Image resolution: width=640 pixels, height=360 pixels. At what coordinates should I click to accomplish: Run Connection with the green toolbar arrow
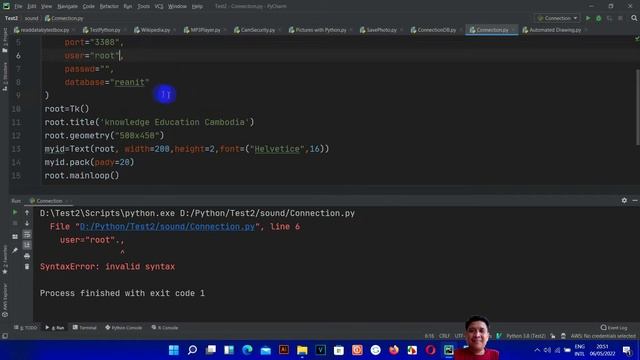pos(588,18)
